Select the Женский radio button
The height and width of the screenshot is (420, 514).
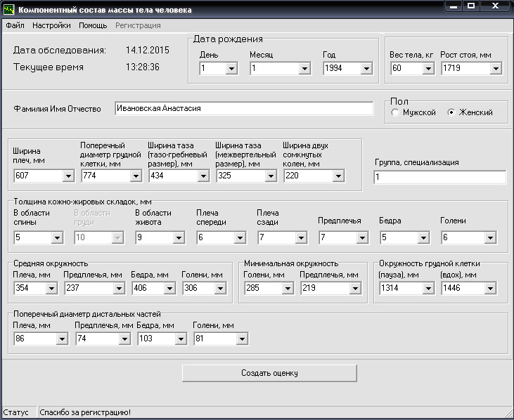click(451, 112)
